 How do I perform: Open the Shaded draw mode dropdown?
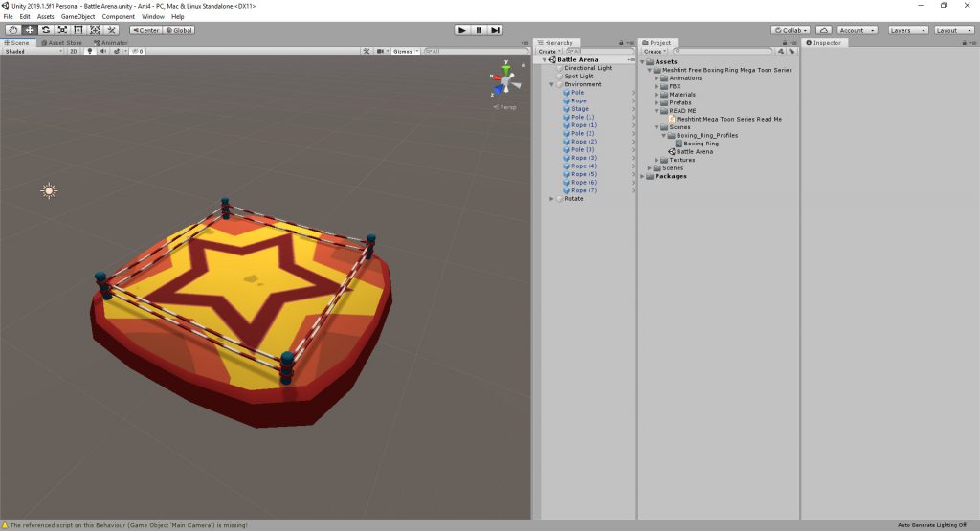33,52
